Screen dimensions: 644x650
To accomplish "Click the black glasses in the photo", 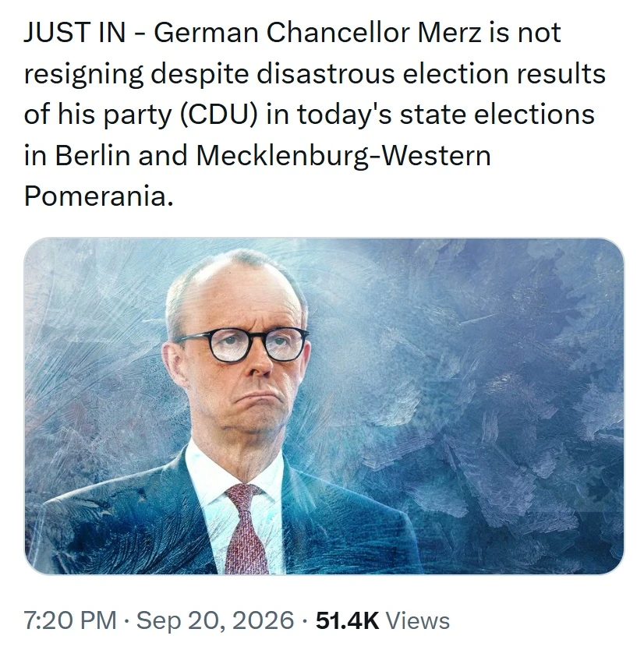I will pyautogui.click(x=244, y=344).
